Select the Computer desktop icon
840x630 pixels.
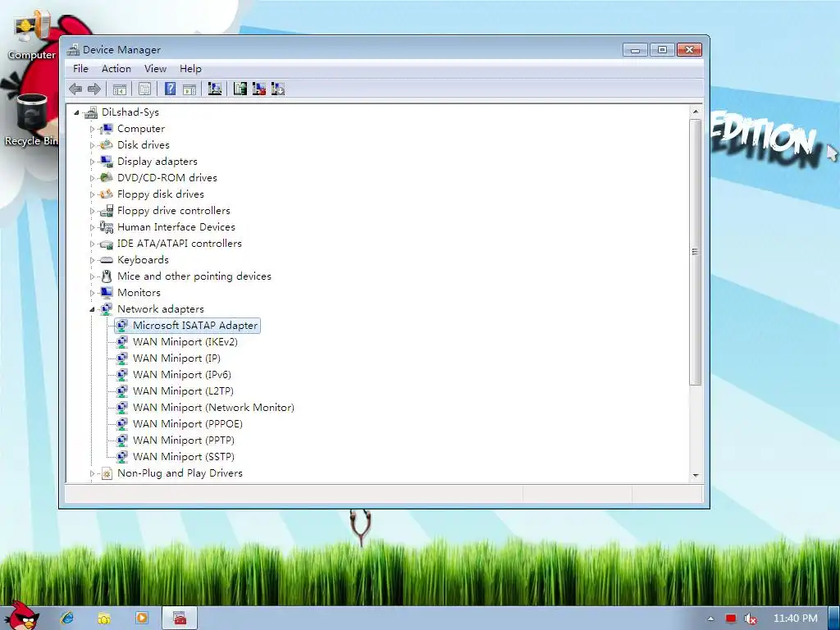tap(32, 34)
